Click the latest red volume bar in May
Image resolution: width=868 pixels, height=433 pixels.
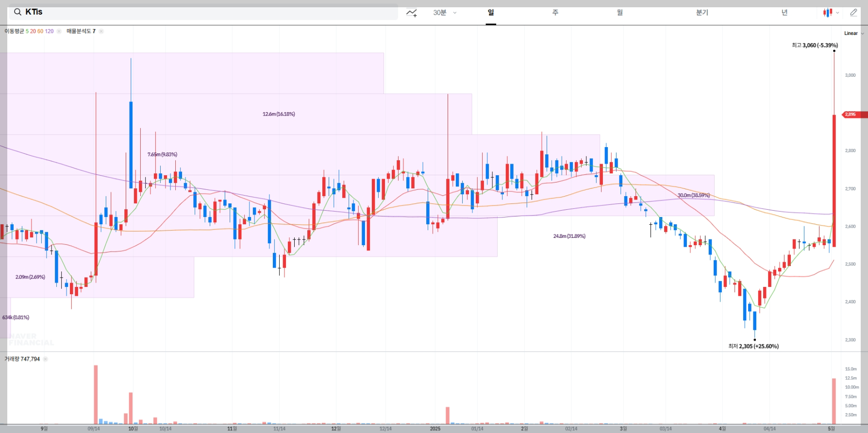click(834, 401)
